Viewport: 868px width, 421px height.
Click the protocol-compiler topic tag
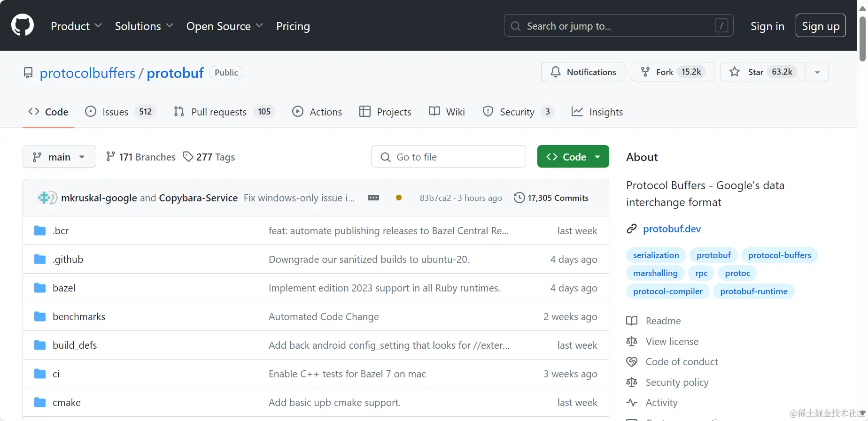tap(668, 291)
